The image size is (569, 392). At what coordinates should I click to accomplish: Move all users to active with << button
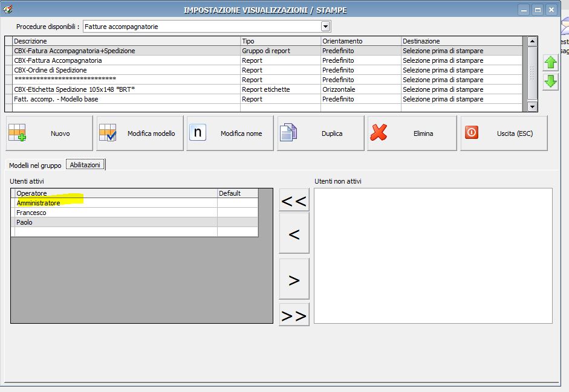pos(294,200)
